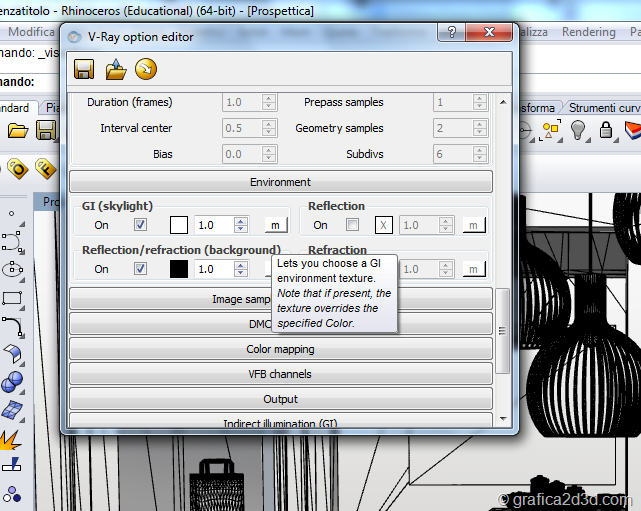Select the orange Explode tool in Rhino sidebar

[10, 439]
